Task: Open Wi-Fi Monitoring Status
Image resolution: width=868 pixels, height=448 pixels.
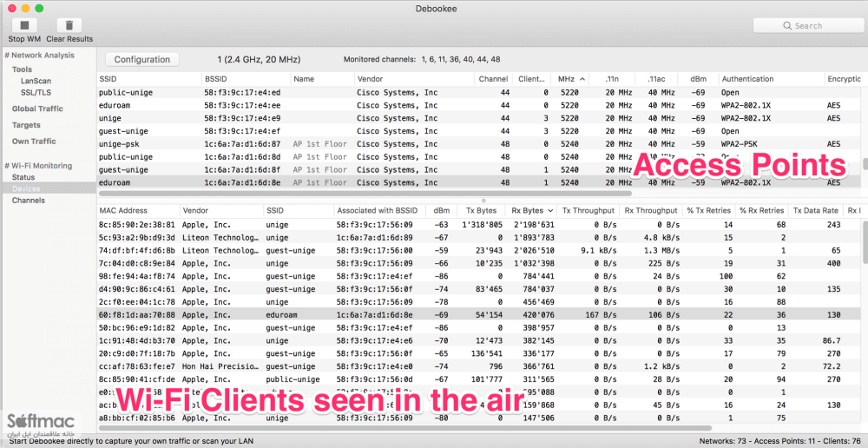Action: 23,177
